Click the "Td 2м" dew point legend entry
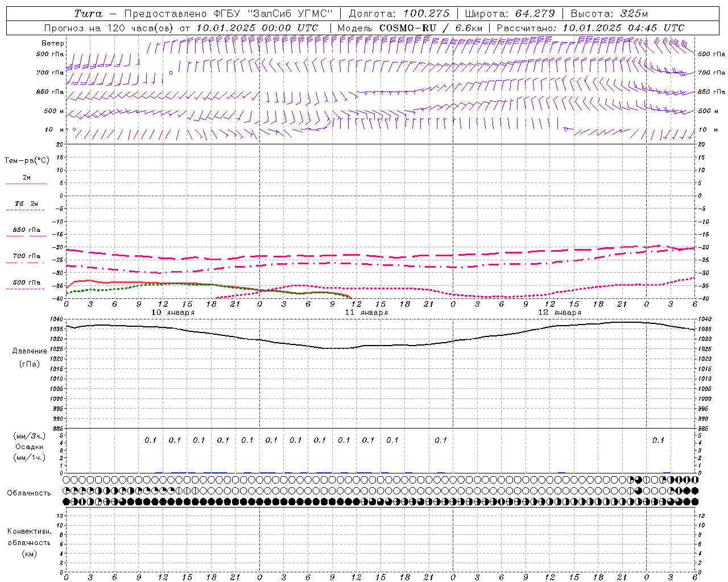The width and height of the screenshot is (728, 582). click(x=27, y=203)
